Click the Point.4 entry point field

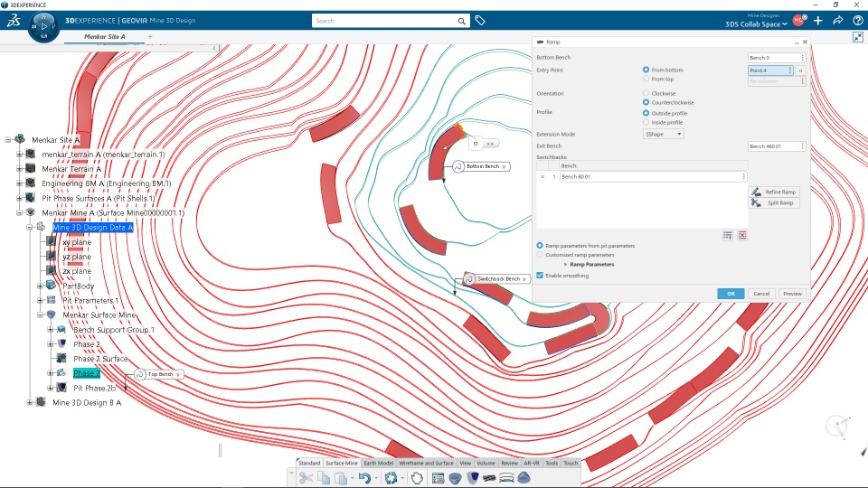coord(770,70)
